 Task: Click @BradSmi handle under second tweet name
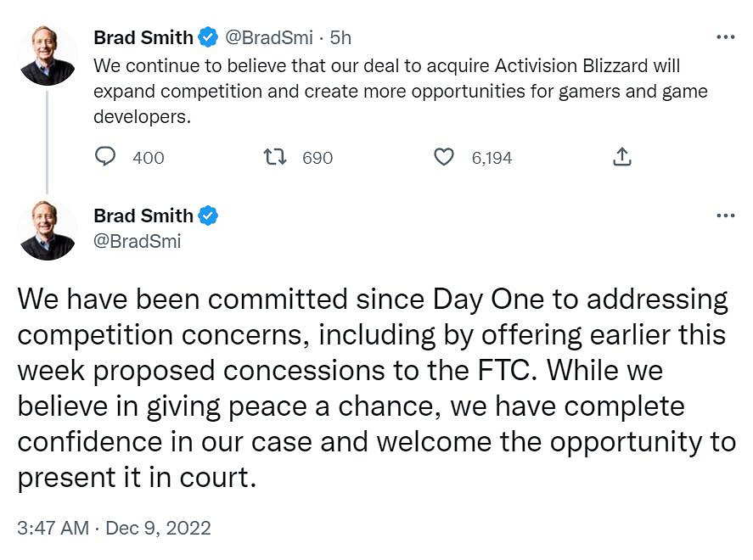coord(137,241)
